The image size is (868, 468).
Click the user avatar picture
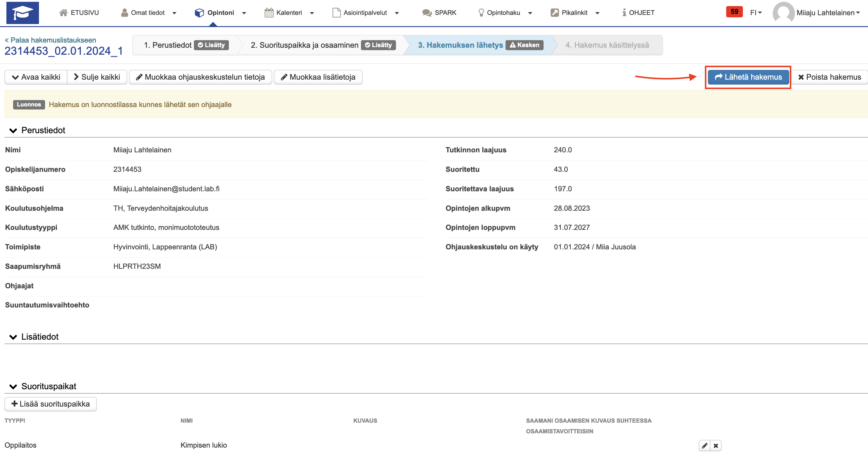(x=783, y=13)
